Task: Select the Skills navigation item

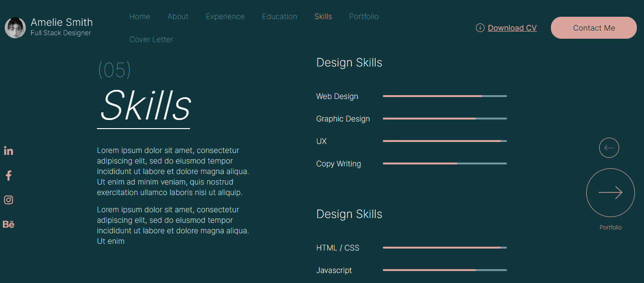Action: coord(323,16)
